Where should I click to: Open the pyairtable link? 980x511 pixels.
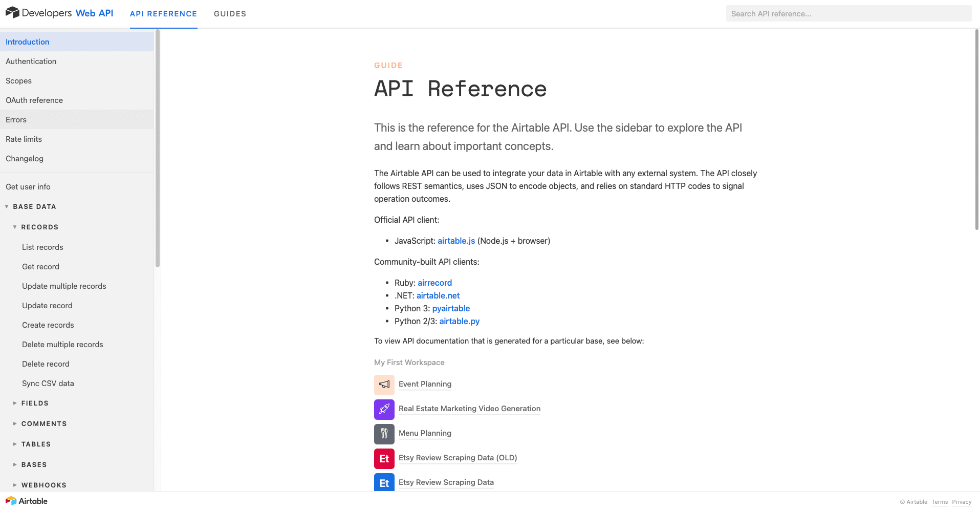(x=451, y=308)
